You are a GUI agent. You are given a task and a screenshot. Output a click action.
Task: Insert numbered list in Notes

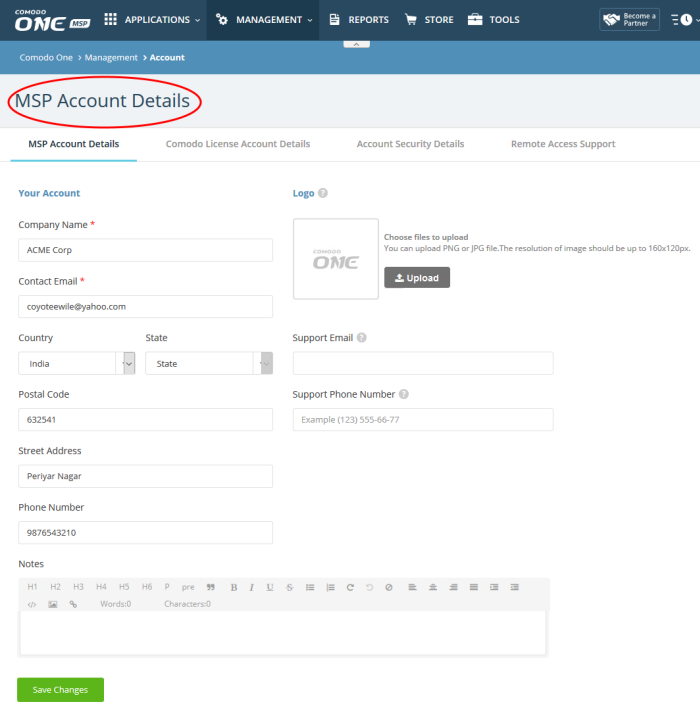(330, 587)
